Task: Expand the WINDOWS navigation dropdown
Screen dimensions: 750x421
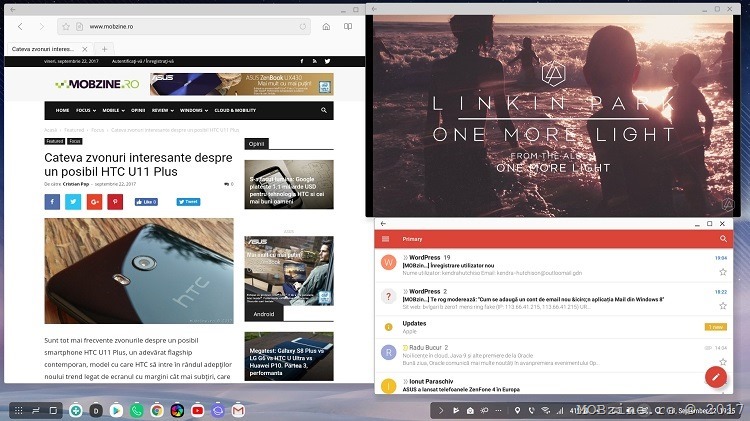Action: pyautogui.click(x=194, y=111)
